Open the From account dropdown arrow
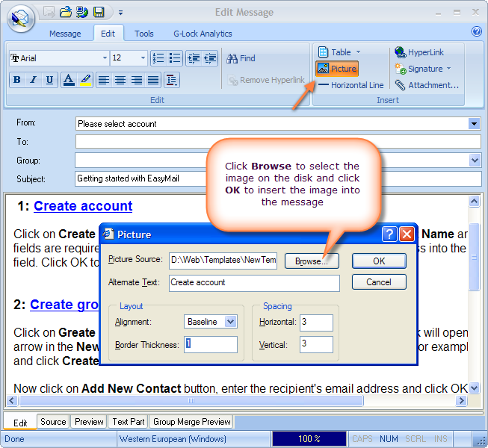Image resolution: width=488 pixels, height=448 pixels. pos(474,124)
